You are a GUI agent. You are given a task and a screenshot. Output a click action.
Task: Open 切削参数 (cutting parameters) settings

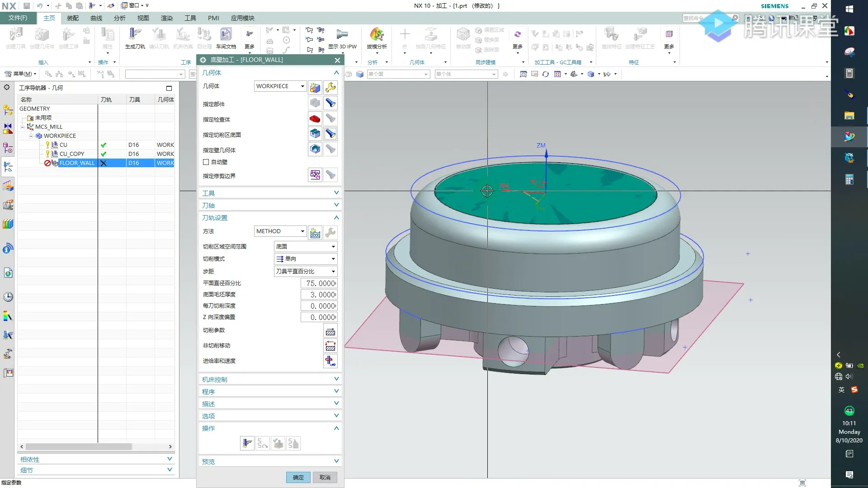(330, 331)
